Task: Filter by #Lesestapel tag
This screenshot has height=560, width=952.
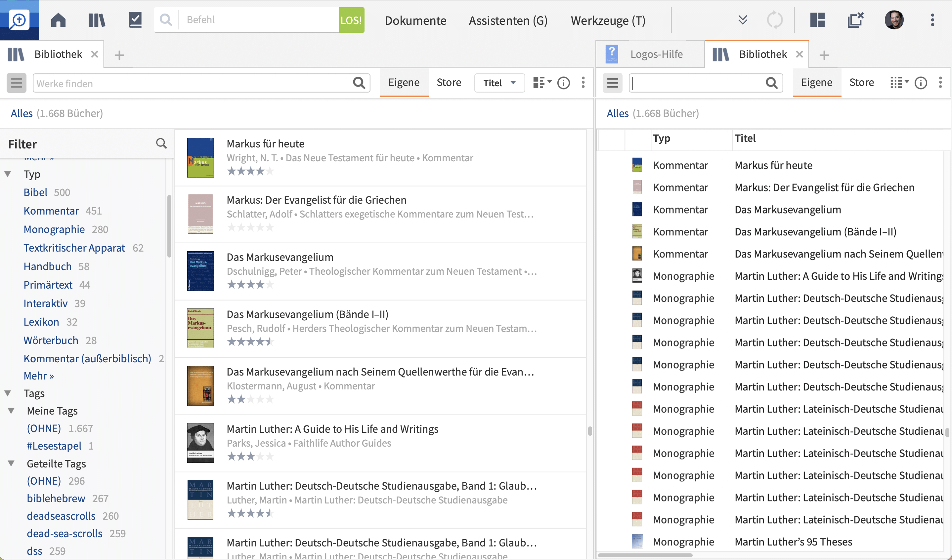Action: [x=54, y=446]
